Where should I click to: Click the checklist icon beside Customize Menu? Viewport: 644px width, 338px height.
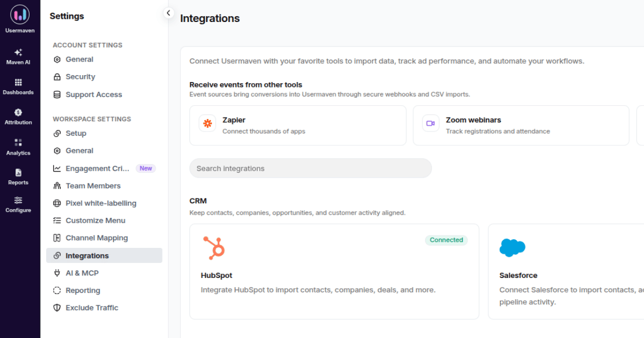(57, 221)
